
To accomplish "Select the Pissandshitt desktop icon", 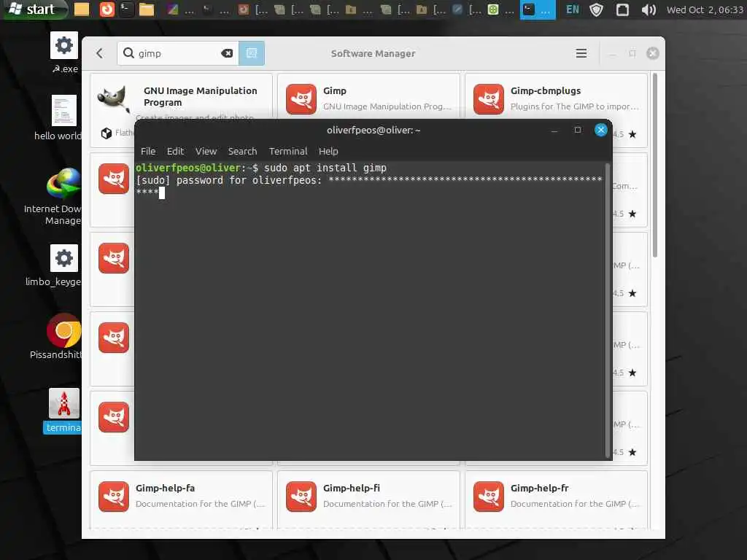I will 56,336.
